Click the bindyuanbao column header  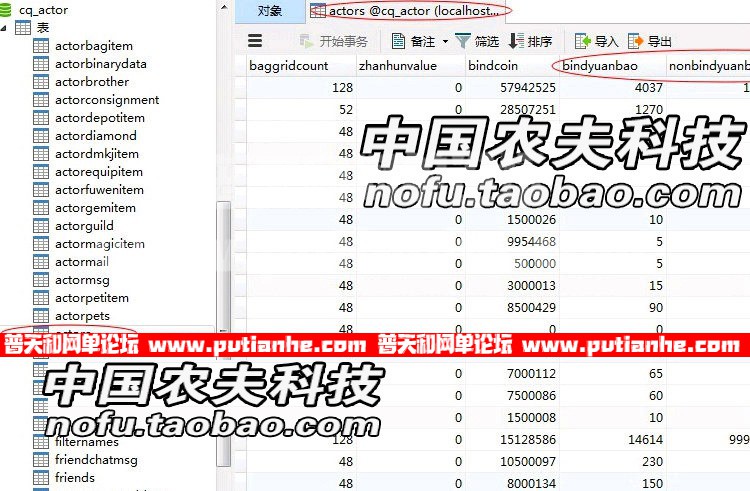pyautogui.click(x=613, y=65)
